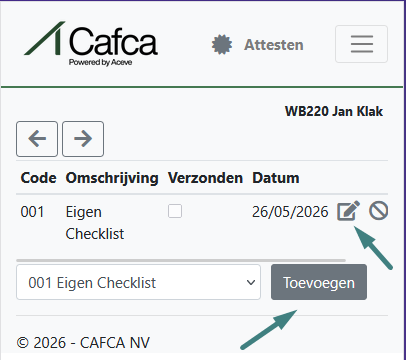Select the Attesten menu label
The height and width of the screenshot is (360, 406).
click(274, 45)
